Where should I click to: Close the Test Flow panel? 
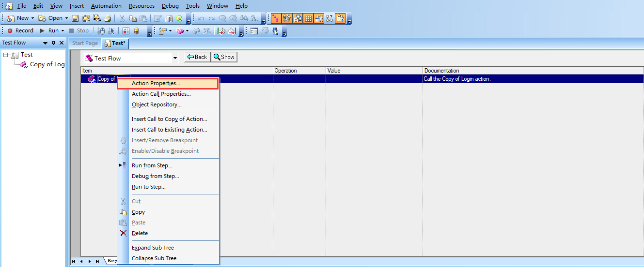pos(61,43)
